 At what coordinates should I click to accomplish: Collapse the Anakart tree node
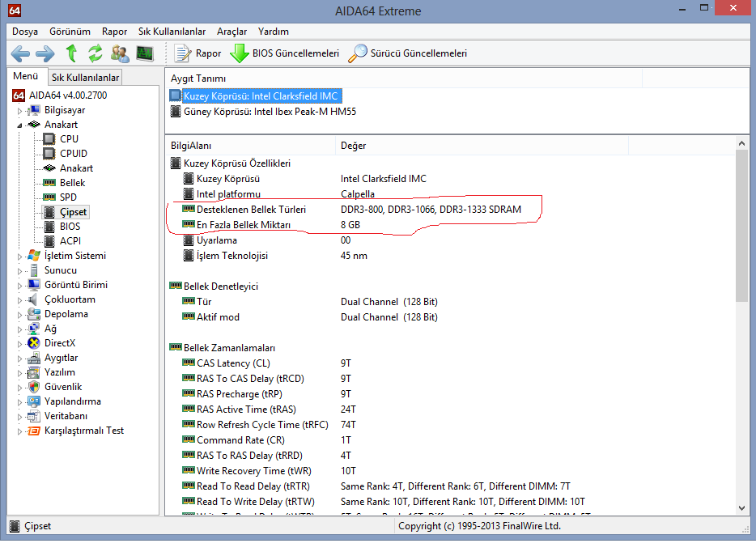(19, 125)
